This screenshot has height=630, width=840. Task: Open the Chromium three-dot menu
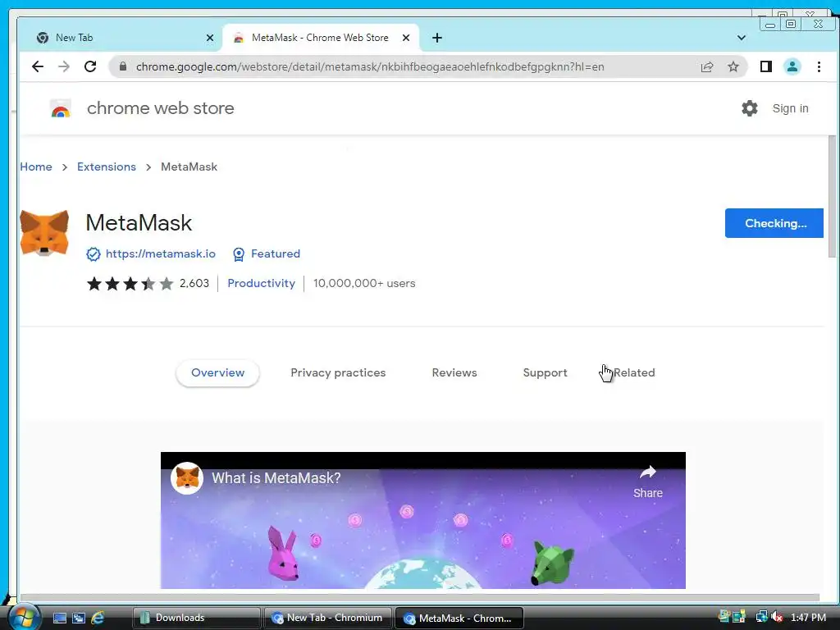(819, 66)
